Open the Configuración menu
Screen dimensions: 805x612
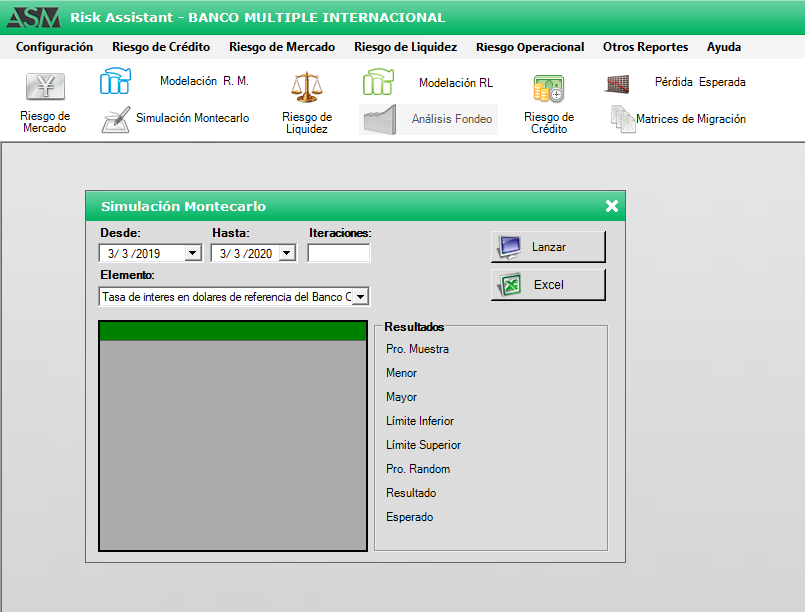54,47
